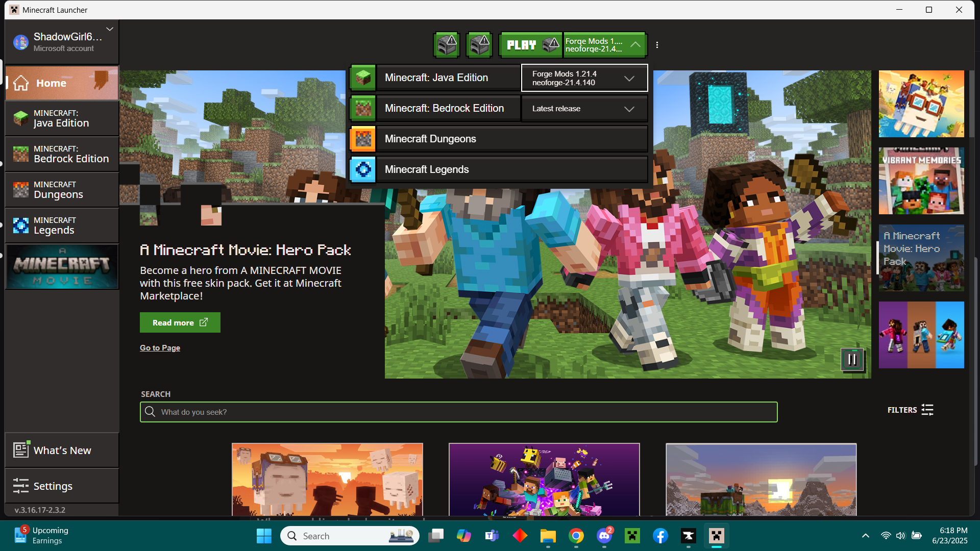This screenshot has width=980, height=551.
Task: Click the Minecraft Legends icon in dropdown list
Action: click(363, 169)
